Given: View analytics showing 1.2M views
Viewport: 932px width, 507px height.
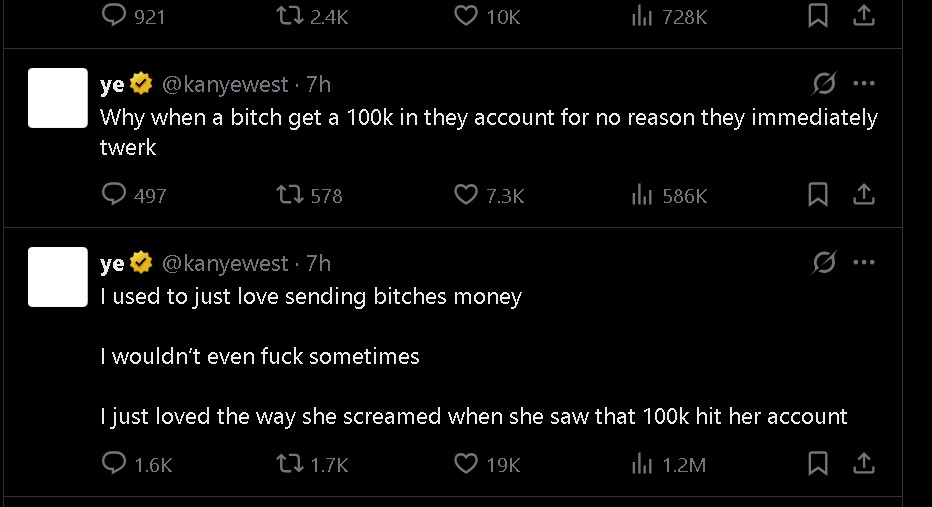Looking at the screenshot, I should [642, 464].
